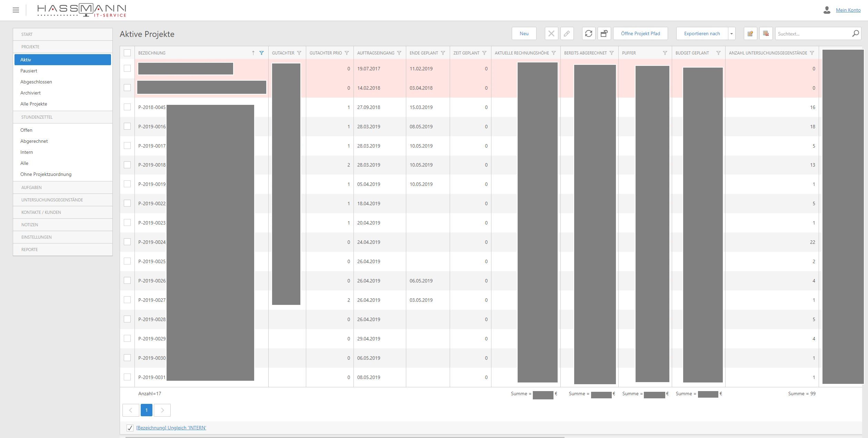Click the save layout icon with star
868x438 pixels.
[750, 33]
